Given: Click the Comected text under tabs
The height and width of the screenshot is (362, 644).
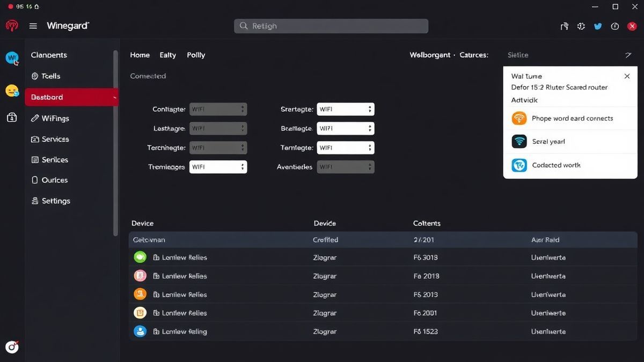Looking at the screenshot, I should 148,76.
